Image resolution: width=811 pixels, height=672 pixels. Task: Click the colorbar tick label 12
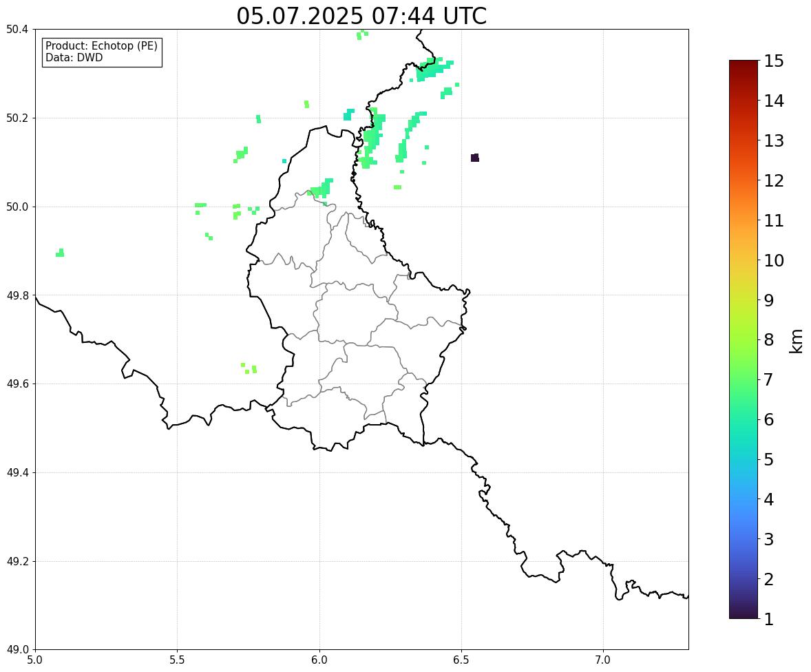(x=774, y=180)
